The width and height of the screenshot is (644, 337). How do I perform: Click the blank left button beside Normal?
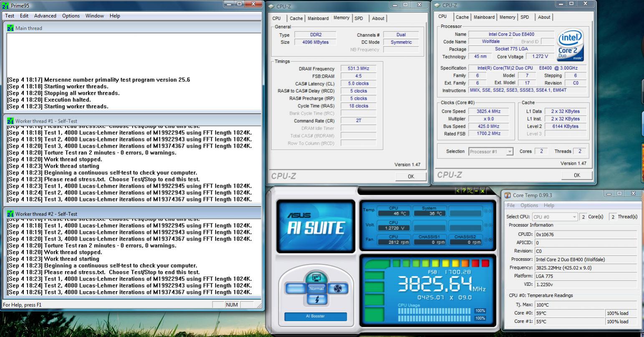[x=295, y=288]
